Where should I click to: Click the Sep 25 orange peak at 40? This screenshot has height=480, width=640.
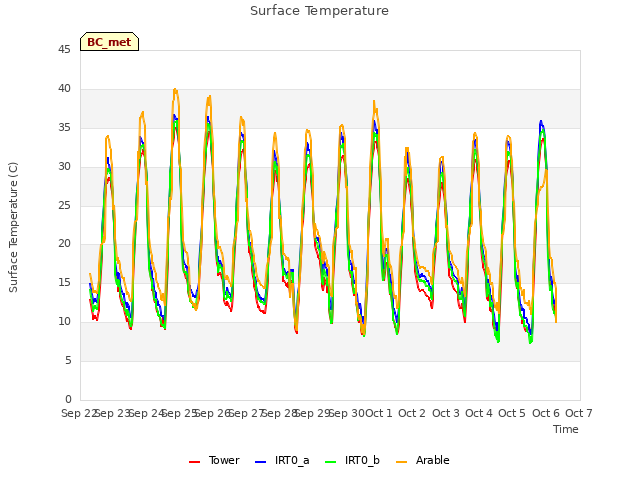click(175, 89)
